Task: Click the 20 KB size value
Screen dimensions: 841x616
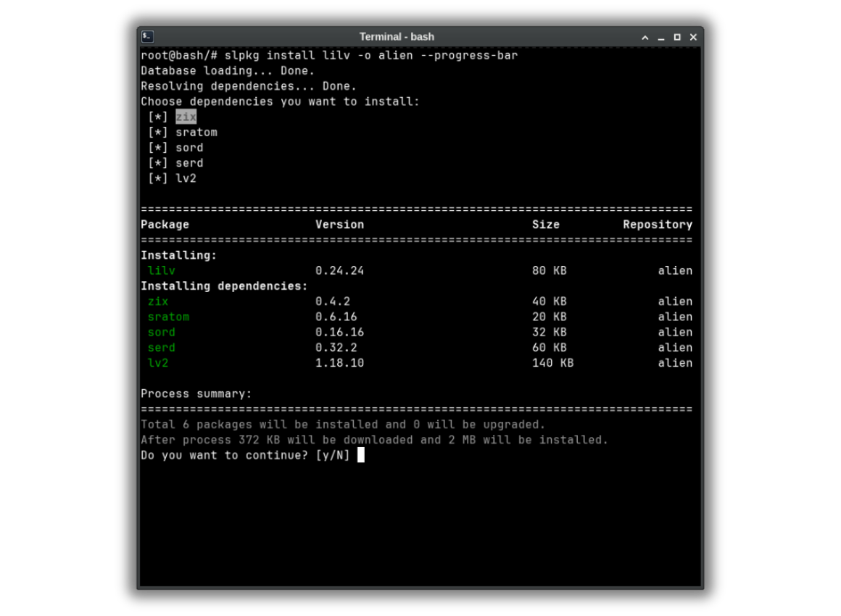Action: point(550,317)
